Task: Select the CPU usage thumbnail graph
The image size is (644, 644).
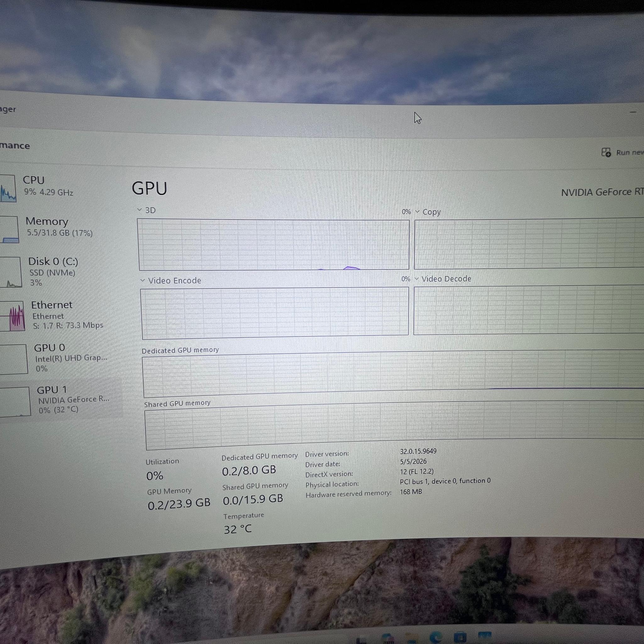Action: tap(7, 189)
